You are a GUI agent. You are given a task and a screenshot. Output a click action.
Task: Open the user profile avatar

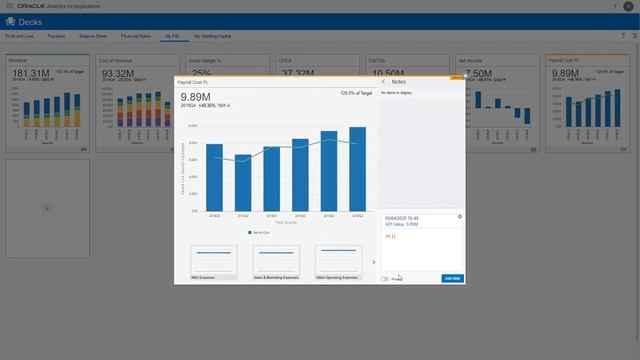pyautogui.click(x=628, y=6)
